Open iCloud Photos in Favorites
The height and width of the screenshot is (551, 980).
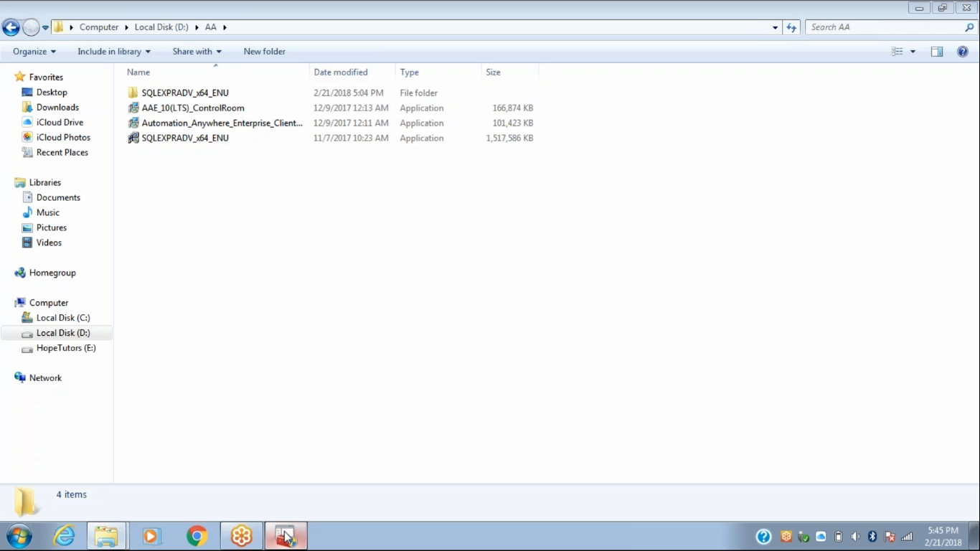click(x=63, y=138)
